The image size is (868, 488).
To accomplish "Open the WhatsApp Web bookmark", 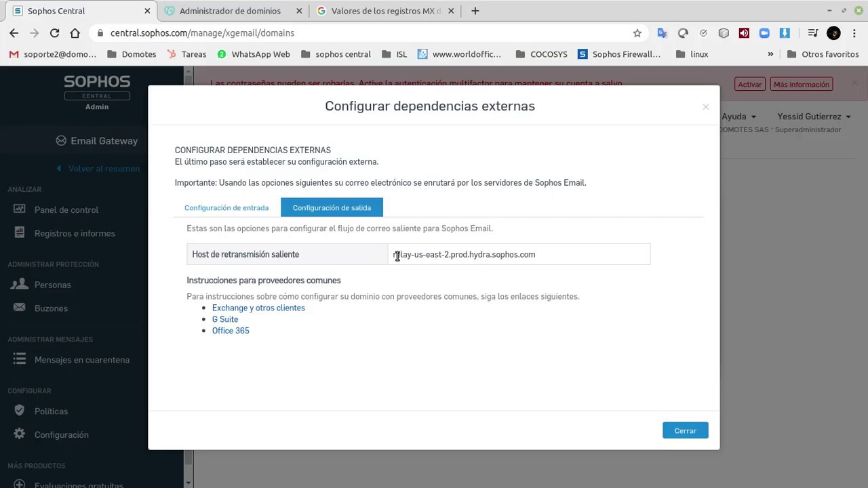I will (x=253, y=54).
